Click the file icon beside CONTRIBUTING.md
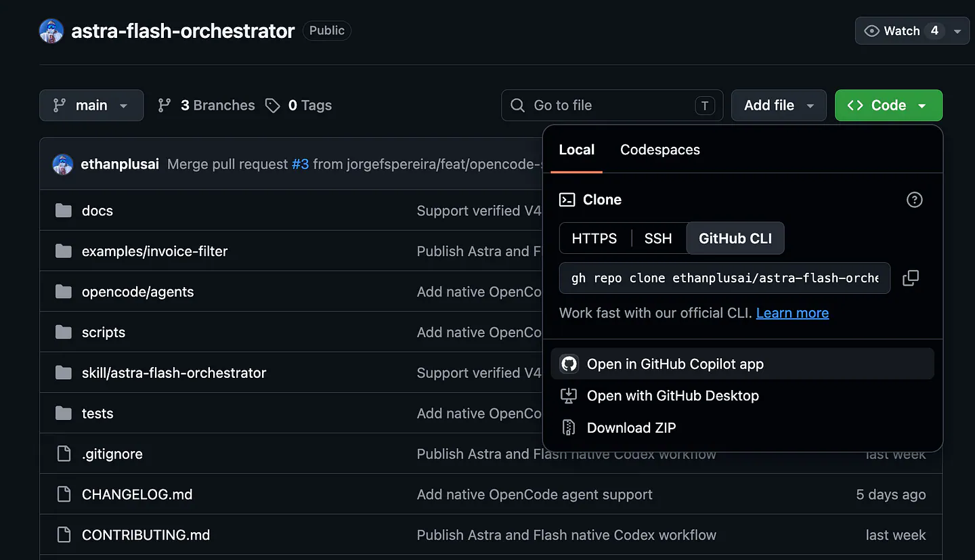 (64, 535)
